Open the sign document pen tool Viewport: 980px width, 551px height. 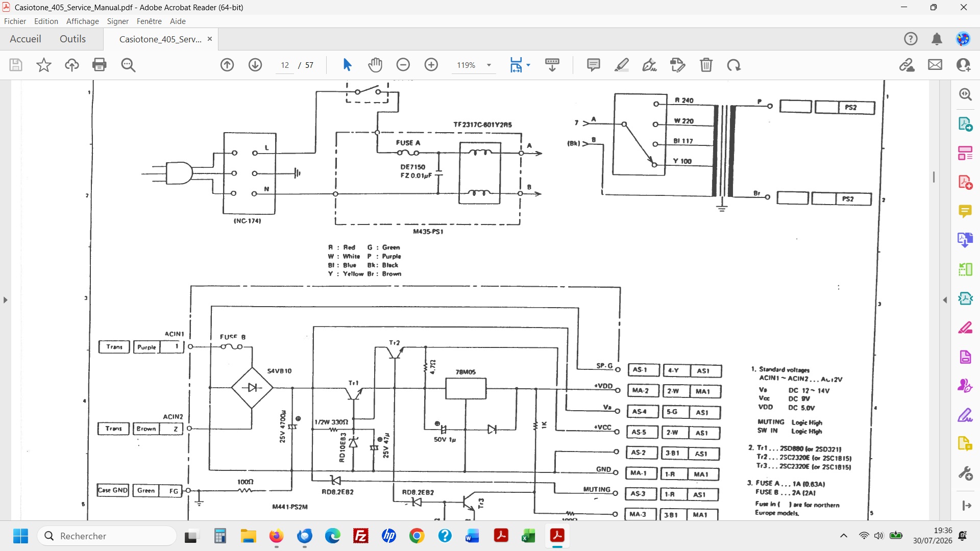[x=649, y=65]
